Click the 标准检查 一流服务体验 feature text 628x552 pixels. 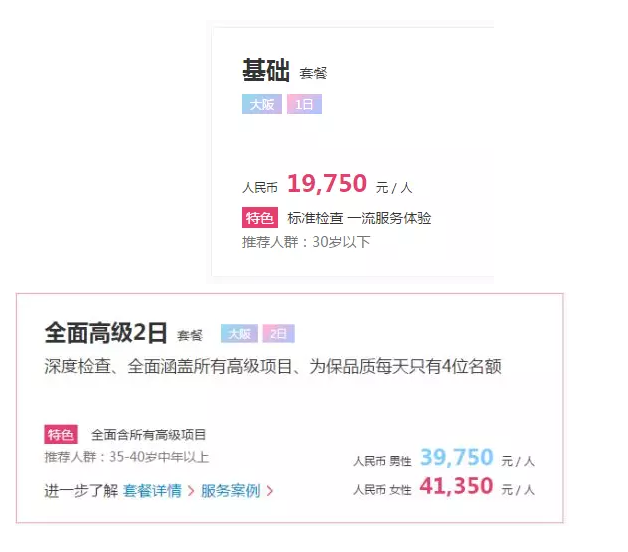359,218
